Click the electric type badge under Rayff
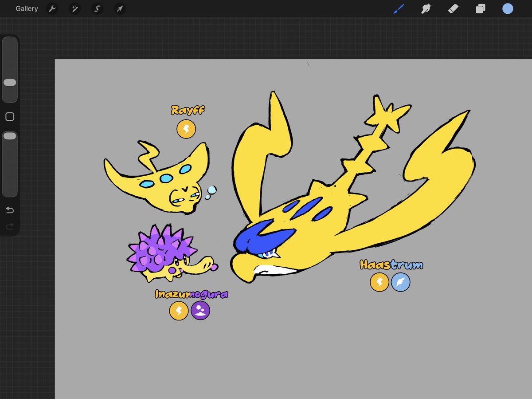 (x=186, y=129)
